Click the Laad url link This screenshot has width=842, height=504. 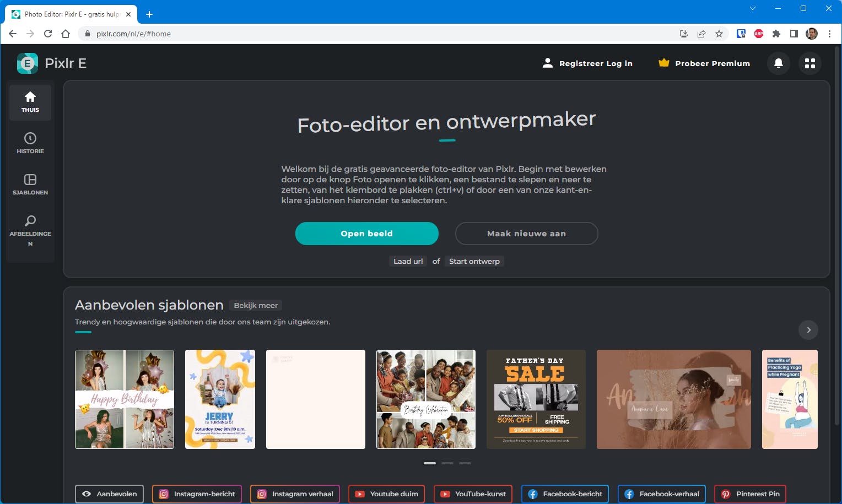coord(408,261)
